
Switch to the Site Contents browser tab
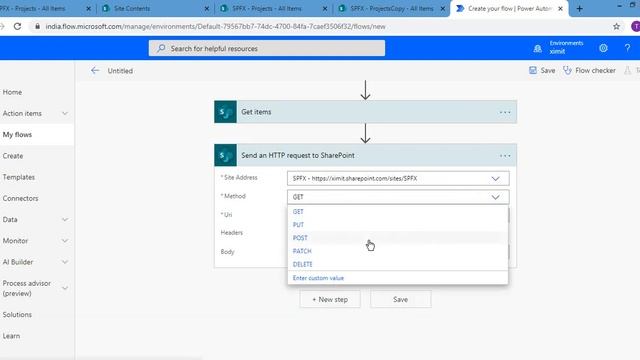pos(155,9)
